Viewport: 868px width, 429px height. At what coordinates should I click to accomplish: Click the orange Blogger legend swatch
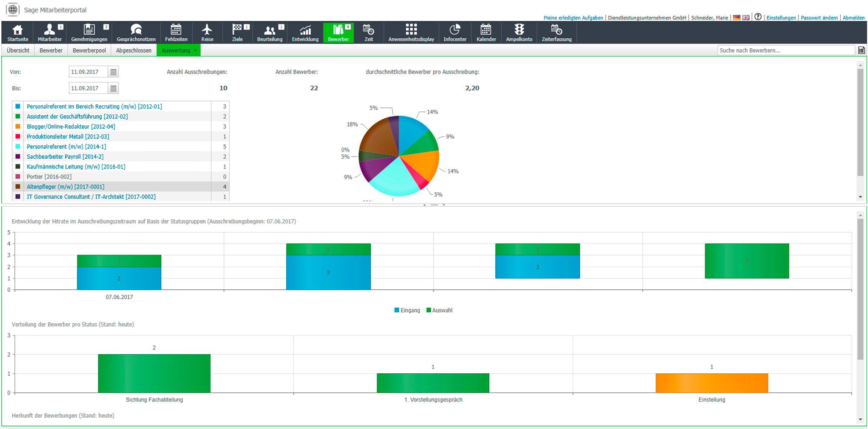[x=18, y=126]
